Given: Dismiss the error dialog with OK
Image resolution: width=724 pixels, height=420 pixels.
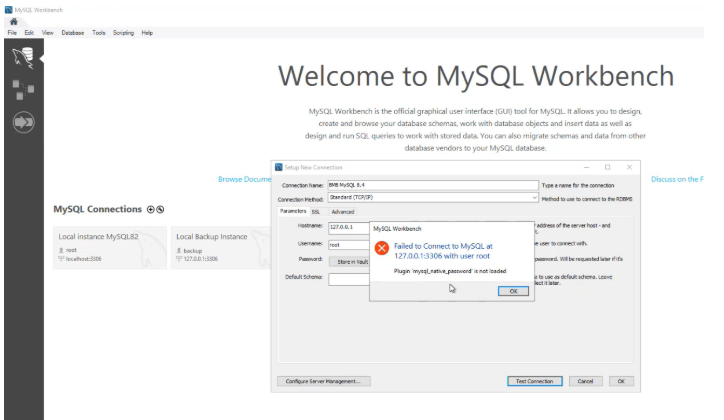Looking at the screenshot, I should 513,291.
